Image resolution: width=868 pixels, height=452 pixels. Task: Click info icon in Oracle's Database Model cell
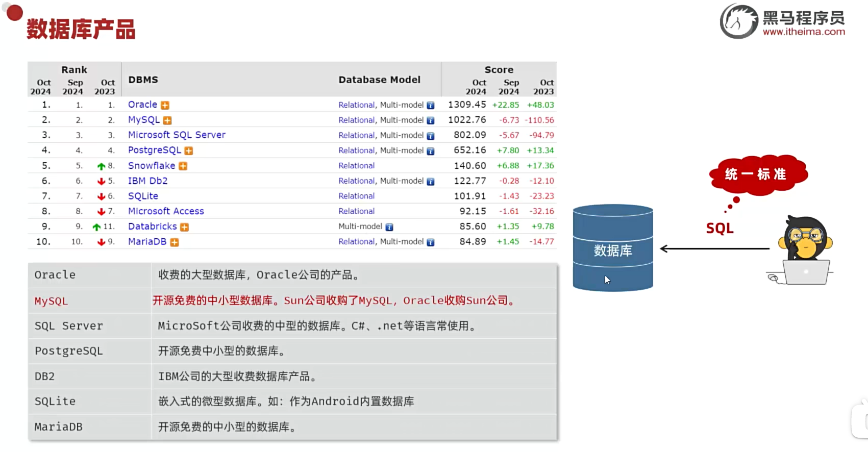point(431,106)
